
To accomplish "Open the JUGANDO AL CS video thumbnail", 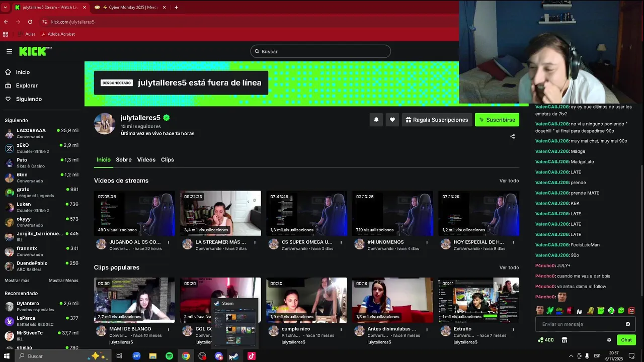I will click(134, 213).
